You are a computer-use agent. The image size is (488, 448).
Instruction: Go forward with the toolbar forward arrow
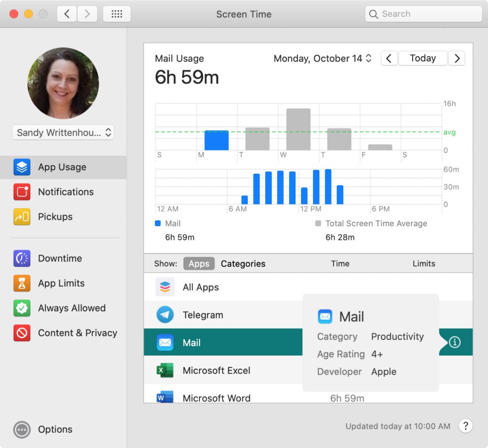click(87, 14)
